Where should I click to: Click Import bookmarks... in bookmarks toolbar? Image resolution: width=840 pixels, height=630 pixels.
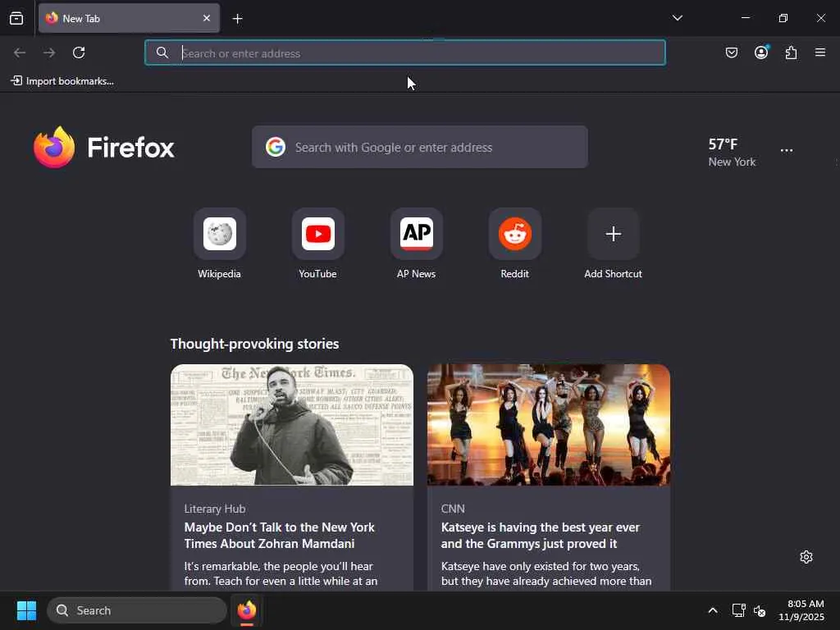click(x=62, y=81)
